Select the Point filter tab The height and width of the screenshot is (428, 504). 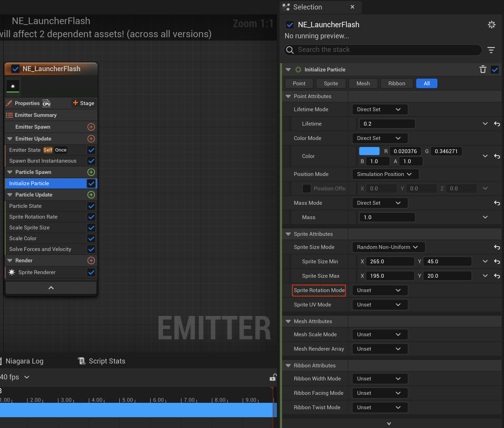point(299,83)
